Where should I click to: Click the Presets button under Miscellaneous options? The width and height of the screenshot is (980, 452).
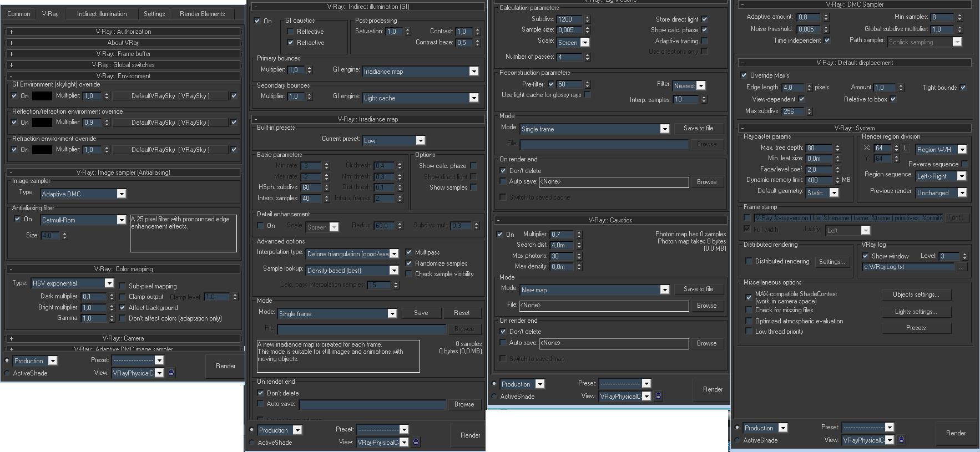pos(916,328)
